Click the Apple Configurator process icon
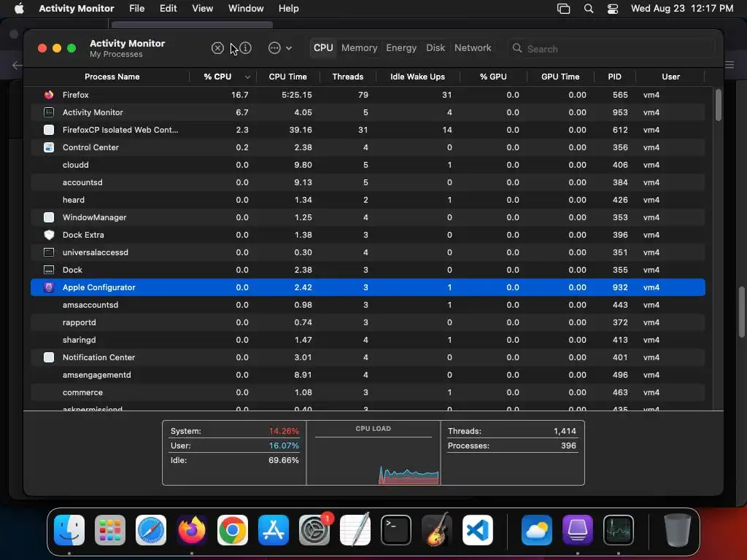This screenshot has width=747, height=560. [49, 287]
